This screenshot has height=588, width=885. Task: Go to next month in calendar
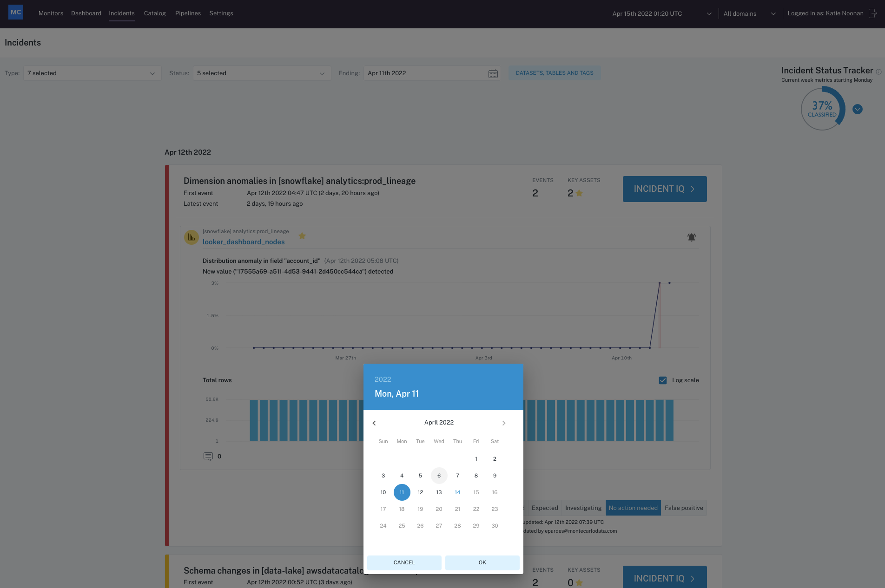504,423
